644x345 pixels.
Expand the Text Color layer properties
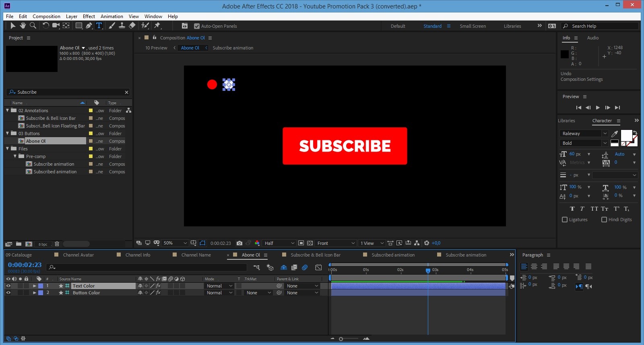tap(35, 286)
